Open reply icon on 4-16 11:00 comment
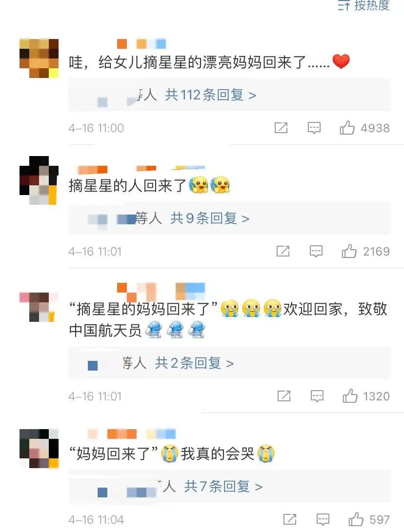The height and width of the screenshot is (532, 404). tap(314, 128)
